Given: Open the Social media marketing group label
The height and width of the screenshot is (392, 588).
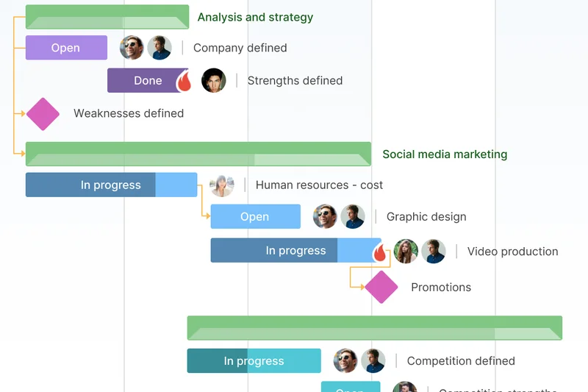Looking at the screenshot, I should tap(445, 154).
